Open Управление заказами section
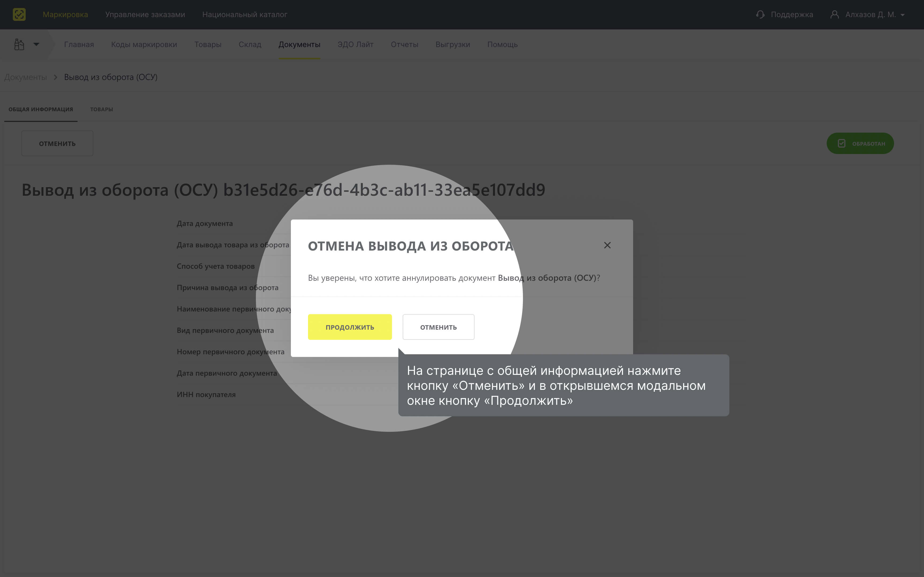The width and height of the screenshot is (924, 577). pyautogui.click(x=145, y=14)
